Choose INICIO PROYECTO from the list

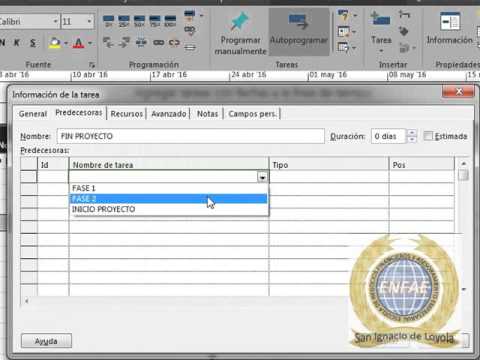coord(169,209)
